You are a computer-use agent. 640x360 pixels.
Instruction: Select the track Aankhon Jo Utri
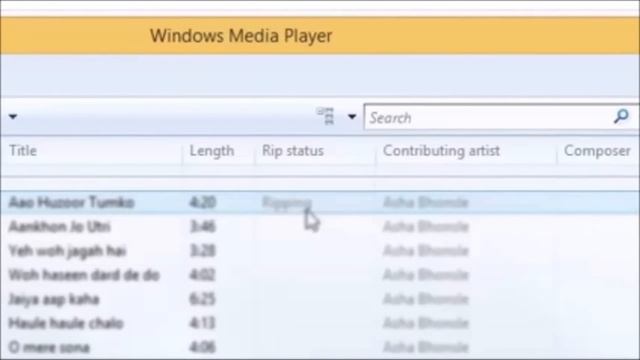coord(60,227)
